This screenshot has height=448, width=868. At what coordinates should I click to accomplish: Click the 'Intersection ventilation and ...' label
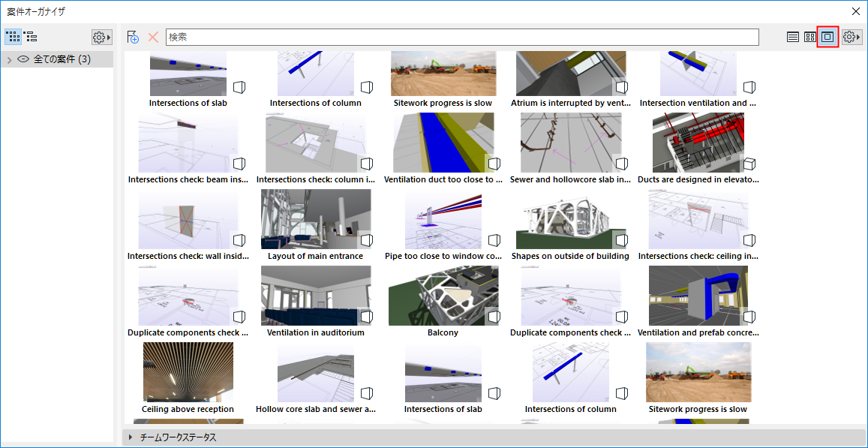coord(698,103)
